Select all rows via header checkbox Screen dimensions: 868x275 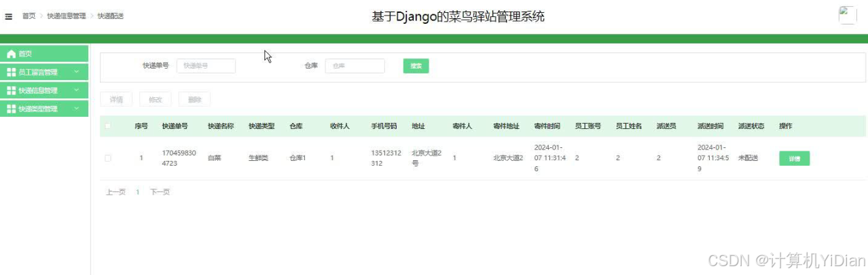coord(107,126)
